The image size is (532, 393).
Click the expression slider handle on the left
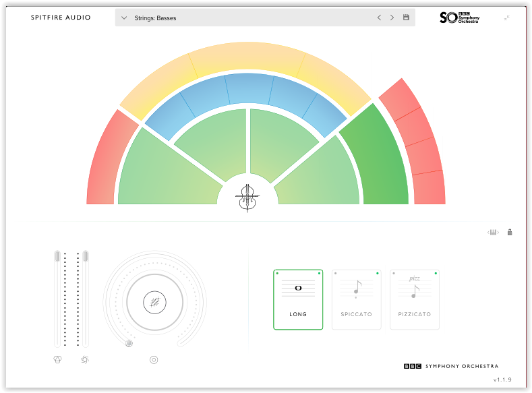pos(57,256)
